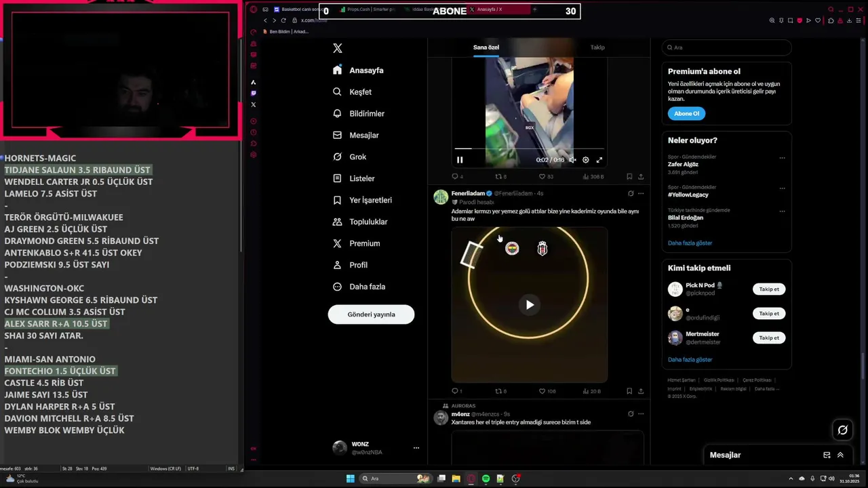The width and height of the screenshot is (868, 488).
Task: Expand the Mesajlar drawer
Action: (x=840, y=455)
